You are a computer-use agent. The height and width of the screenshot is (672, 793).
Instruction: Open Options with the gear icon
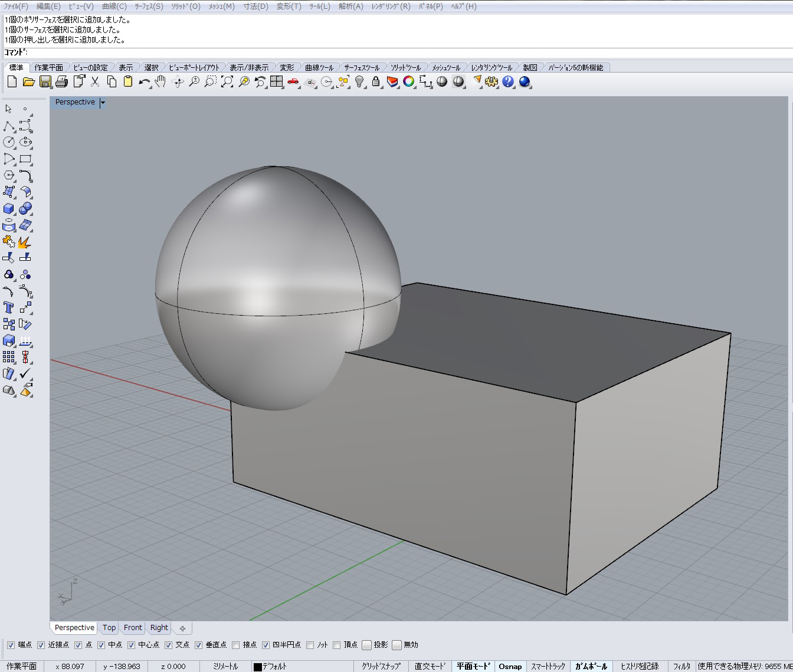pyautogui.click(x=491, y=82)
